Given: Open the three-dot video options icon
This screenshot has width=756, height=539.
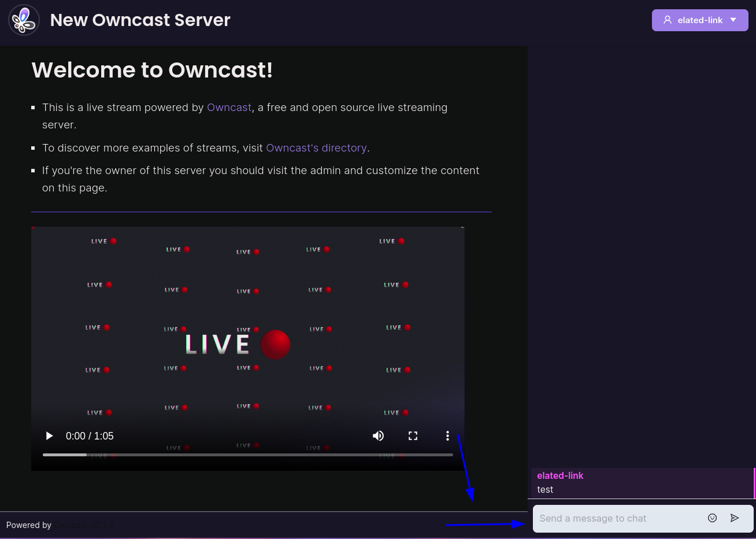Looking at the screenshot, I should coord(447,435).
